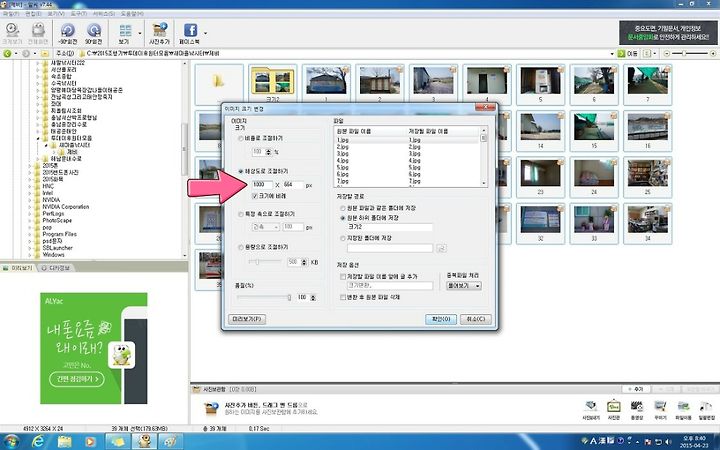The image size is (720, 450).
Task: Open dropdown arrow next to Facebook icon
Action: (x=205, y=33)
